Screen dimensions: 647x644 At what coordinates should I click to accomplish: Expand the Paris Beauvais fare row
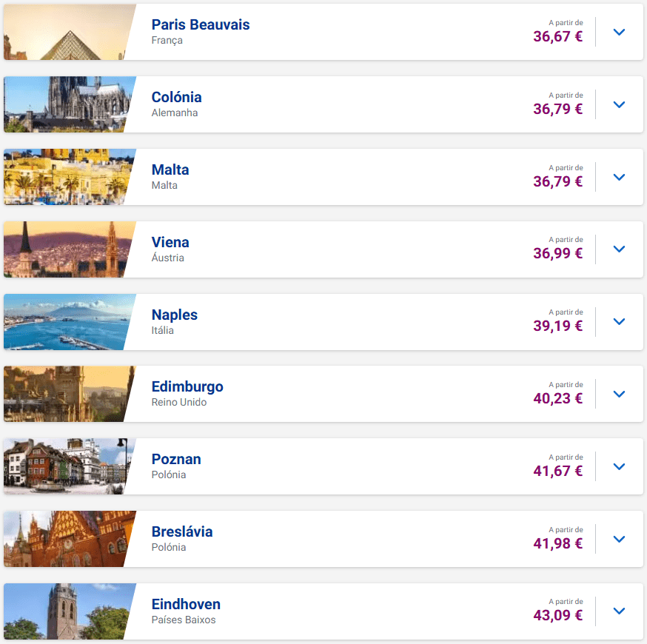[620, 32]
